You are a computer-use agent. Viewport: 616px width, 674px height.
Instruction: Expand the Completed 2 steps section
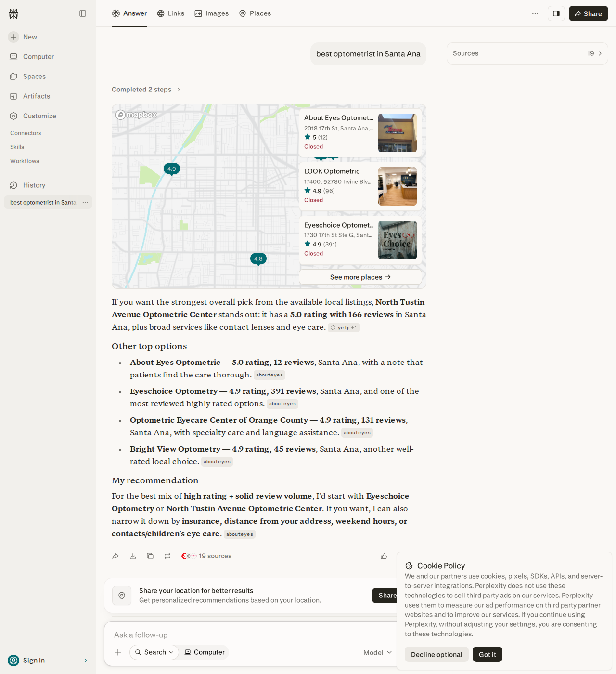(146, 90)
